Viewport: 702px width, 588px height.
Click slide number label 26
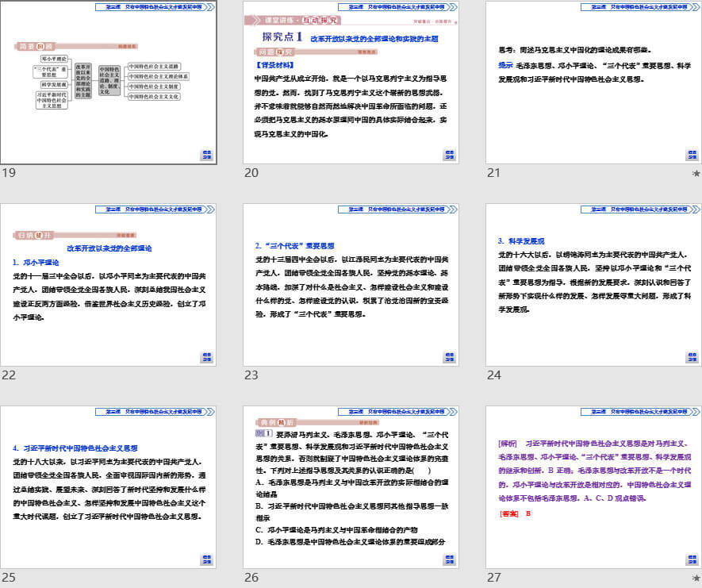coord(251,578)
